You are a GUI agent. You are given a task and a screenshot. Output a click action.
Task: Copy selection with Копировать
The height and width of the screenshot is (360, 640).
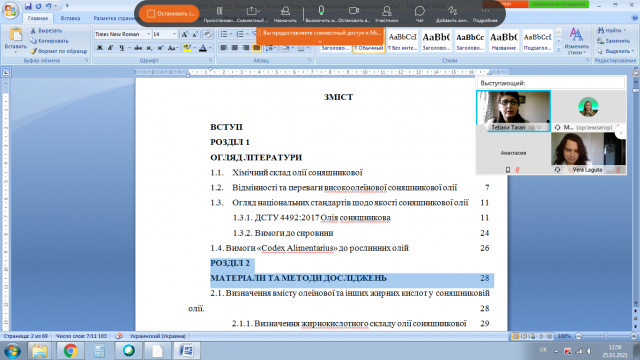pyautogui.click(x=49, y=41)
